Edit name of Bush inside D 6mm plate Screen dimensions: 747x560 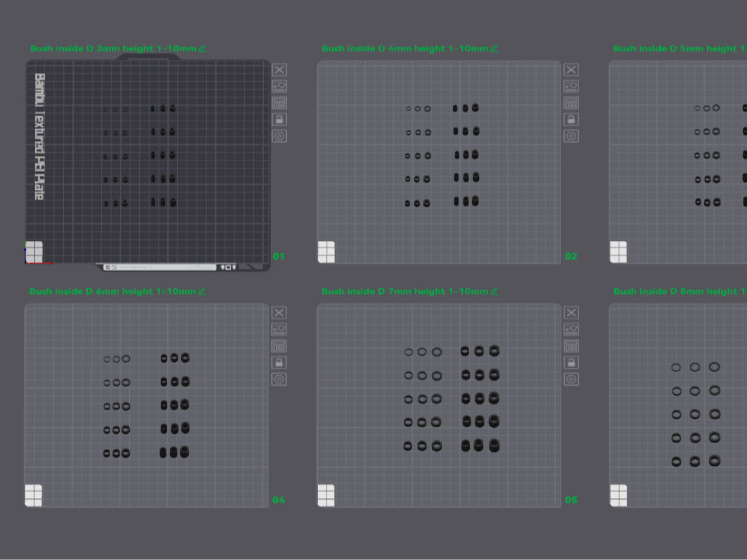[202, 291]
